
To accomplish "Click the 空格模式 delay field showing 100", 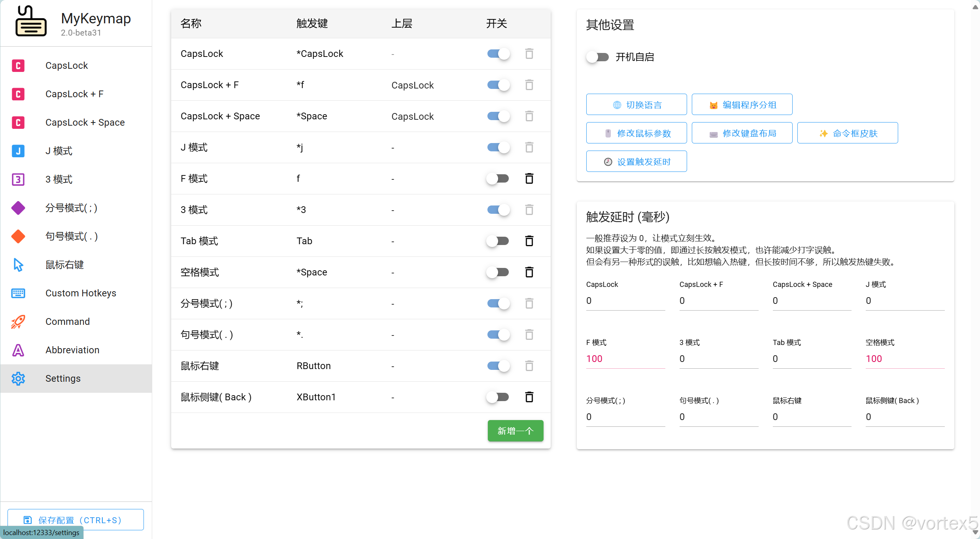I will click(905, 359).
